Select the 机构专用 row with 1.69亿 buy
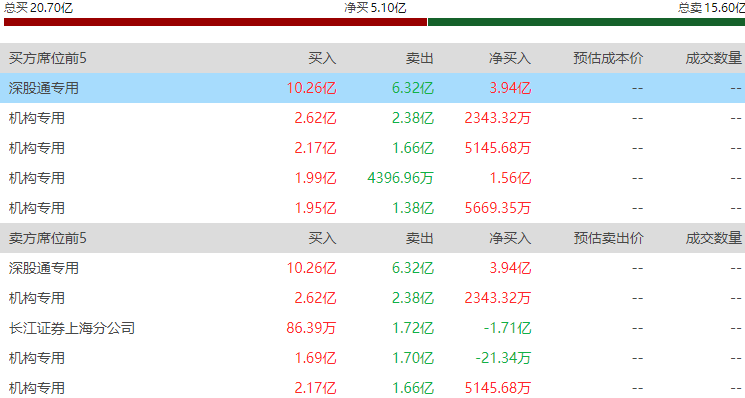 372,358
